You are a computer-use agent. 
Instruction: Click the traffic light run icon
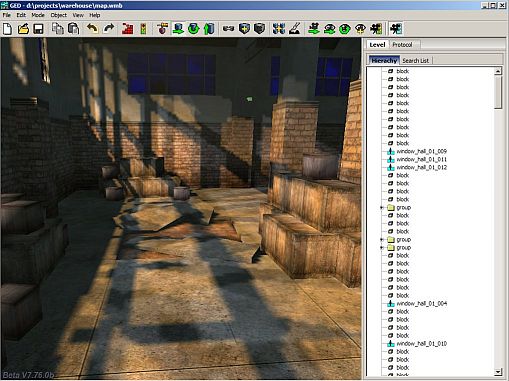[x=143, y=29]
